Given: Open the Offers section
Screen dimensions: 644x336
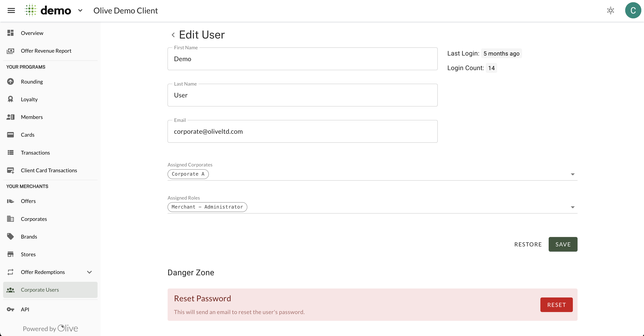Looking at the screenshot, I should [50, 201].
